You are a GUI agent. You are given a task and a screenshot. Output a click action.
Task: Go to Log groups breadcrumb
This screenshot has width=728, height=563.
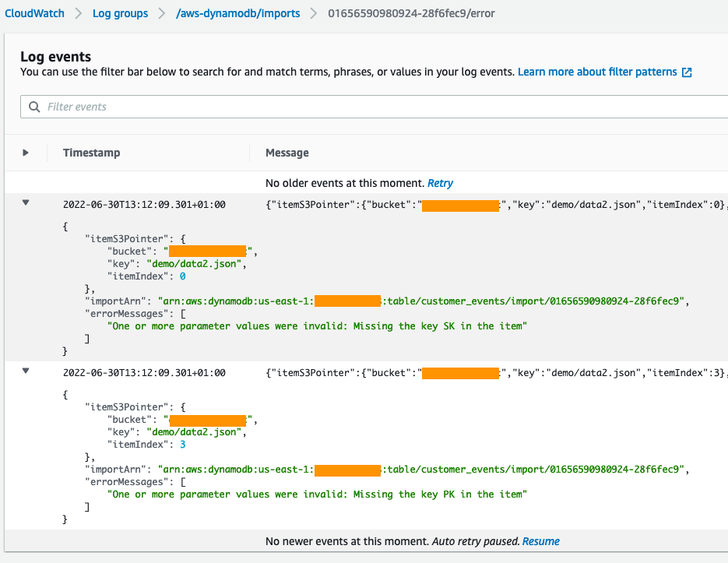click(x=120, y=13)
